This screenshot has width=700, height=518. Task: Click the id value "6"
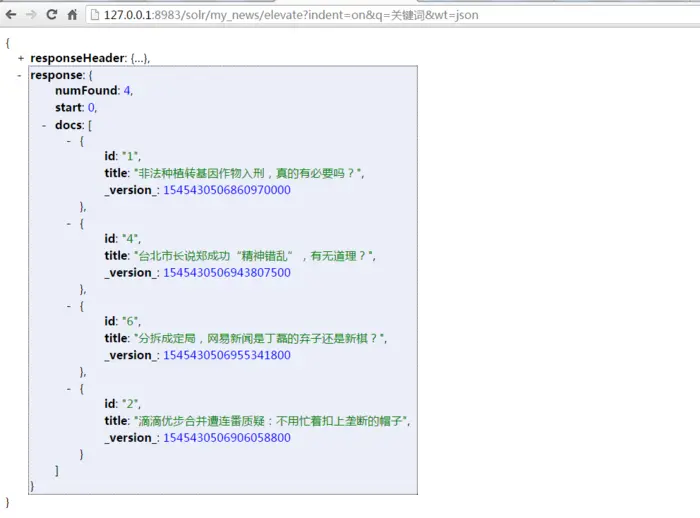[130, 322]
